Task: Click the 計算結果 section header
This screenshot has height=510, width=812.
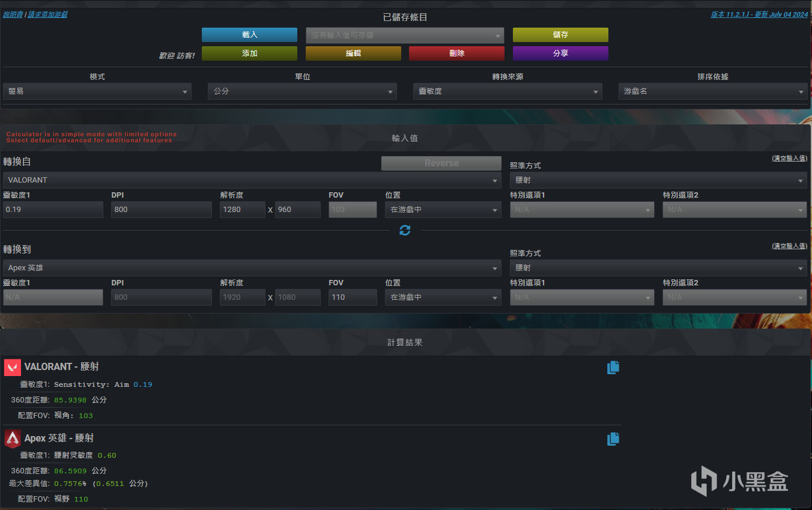Action: coord(405,342)
